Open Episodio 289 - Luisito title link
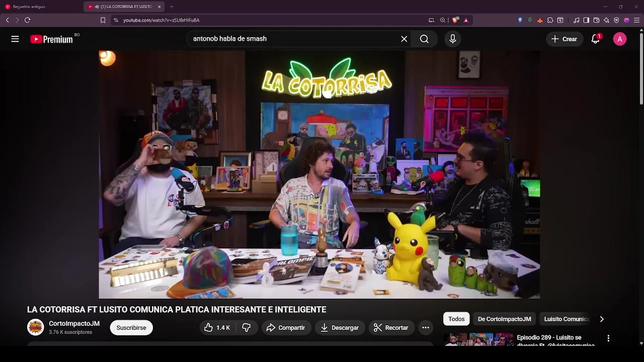This screenshot has width=644, height=362. point(555,341)
